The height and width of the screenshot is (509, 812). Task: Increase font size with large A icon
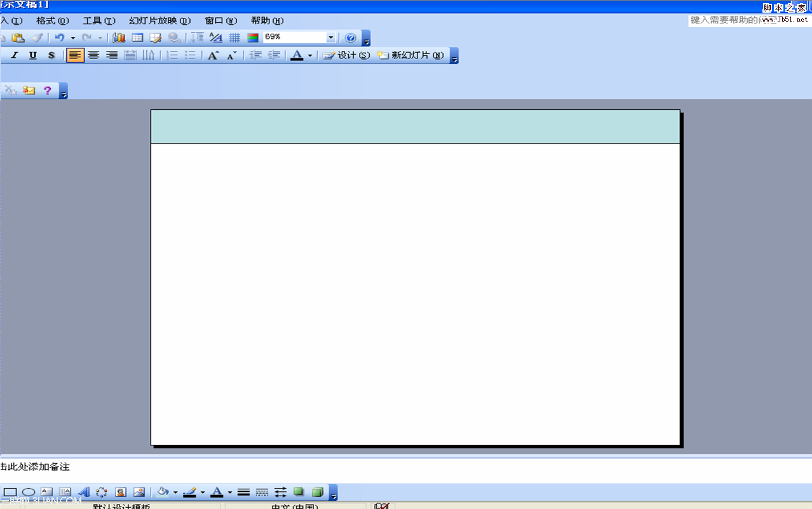(x=213, y=56)
